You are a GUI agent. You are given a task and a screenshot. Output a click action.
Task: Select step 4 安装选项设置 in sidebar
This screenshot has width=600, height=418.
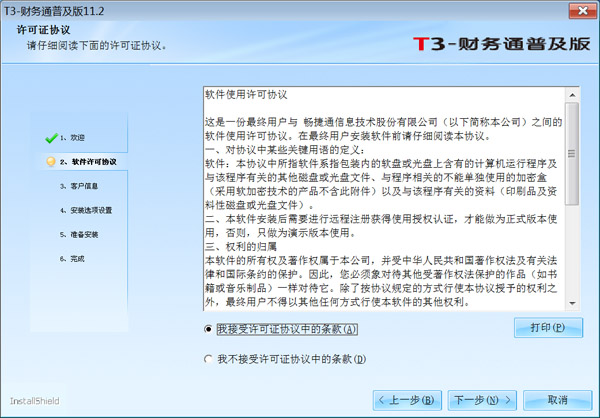tap(91, 210)
